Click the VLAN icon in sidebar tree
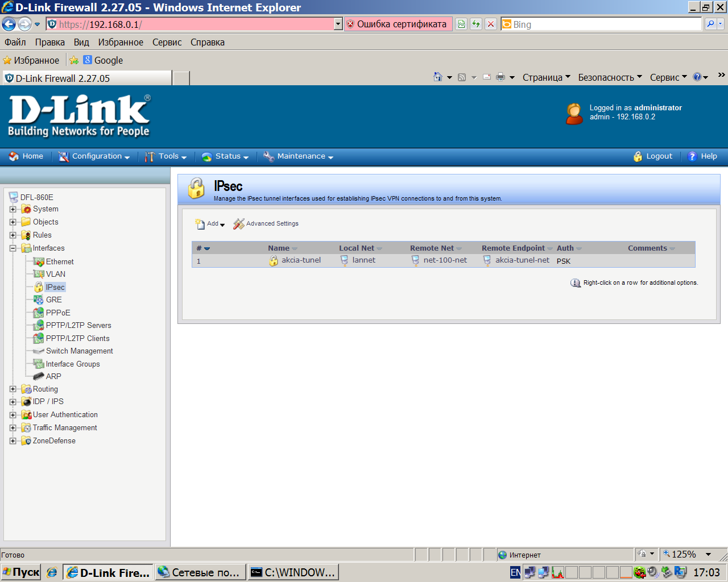The image size is (728, 582). click(39, 274)
